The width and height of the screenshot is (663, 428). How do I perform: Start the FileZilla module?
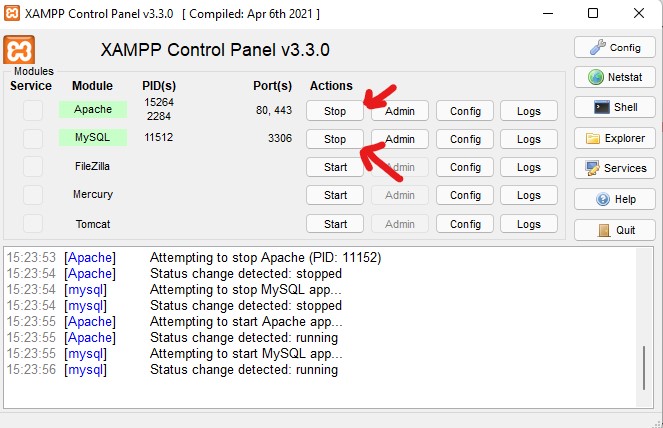point(335,167)
